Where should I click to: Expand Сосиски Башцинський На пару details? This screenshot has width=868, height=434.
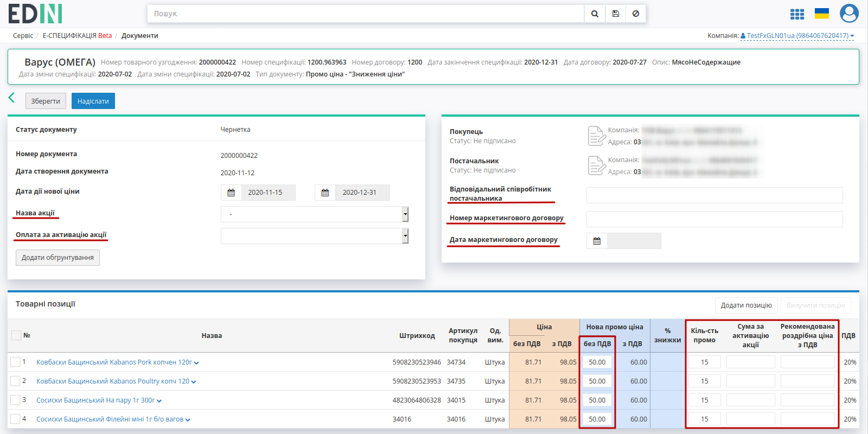point(159,401)
